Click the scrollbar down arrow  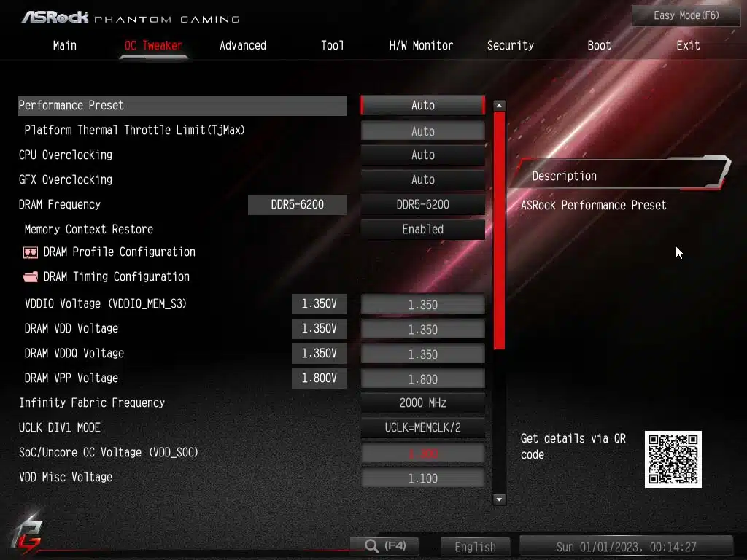pyautogui.click(x=499, y=499)
